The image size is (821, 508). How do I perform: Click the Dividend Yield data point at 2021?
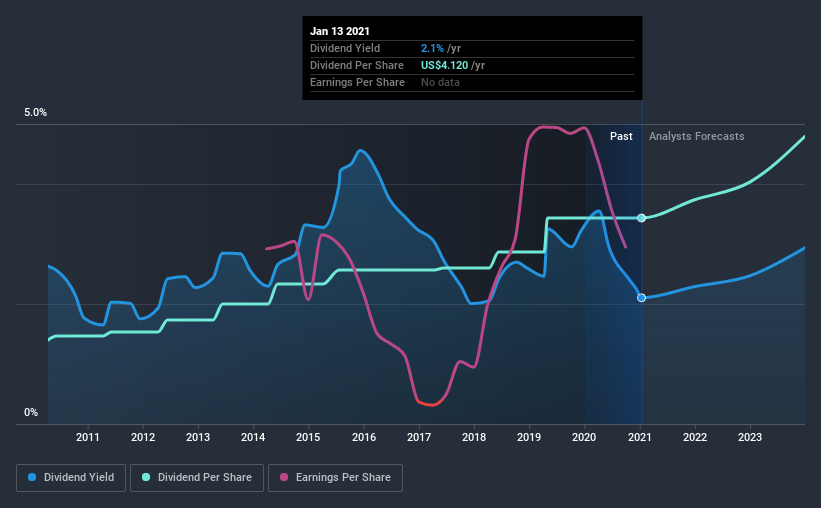click(x=641, y=297)
